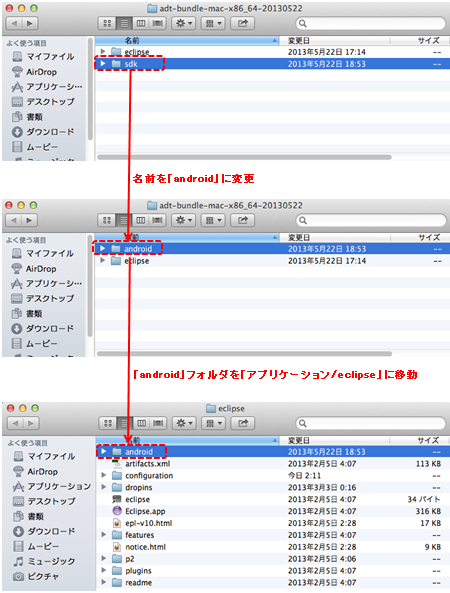450x593 pixels.
Task: Go forward in the top Finder window
Action: pyautogui.click(x=29, y=23)
